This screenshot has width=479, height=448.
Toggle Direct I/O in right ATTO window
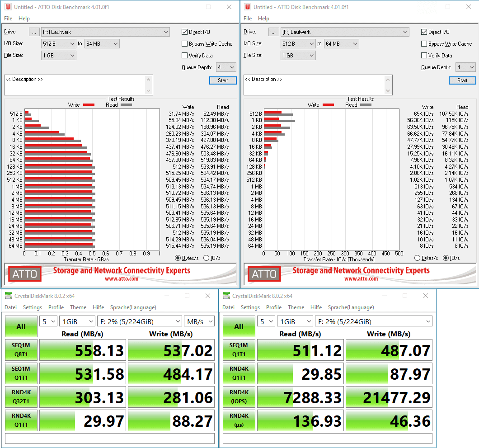click(x=424, y=32)
